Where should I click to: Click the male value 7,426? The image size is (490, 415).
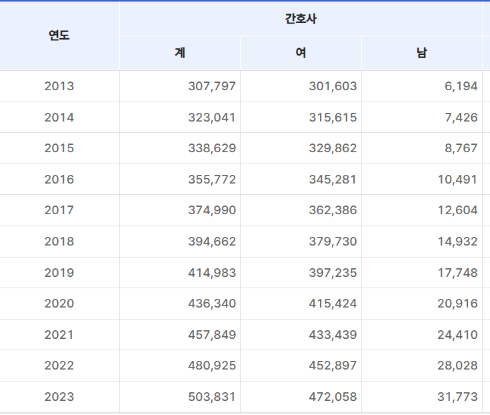pos(461,118)
